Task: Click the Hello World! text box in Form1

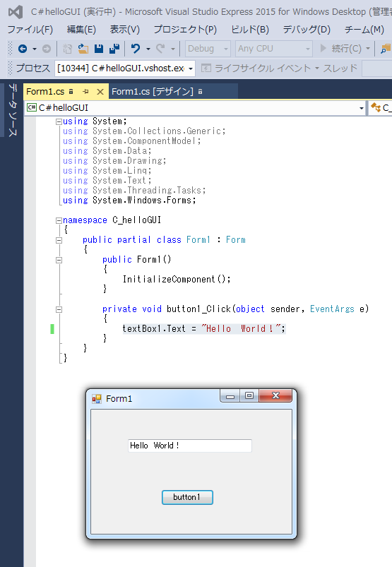Action: [x=190, y=446]
